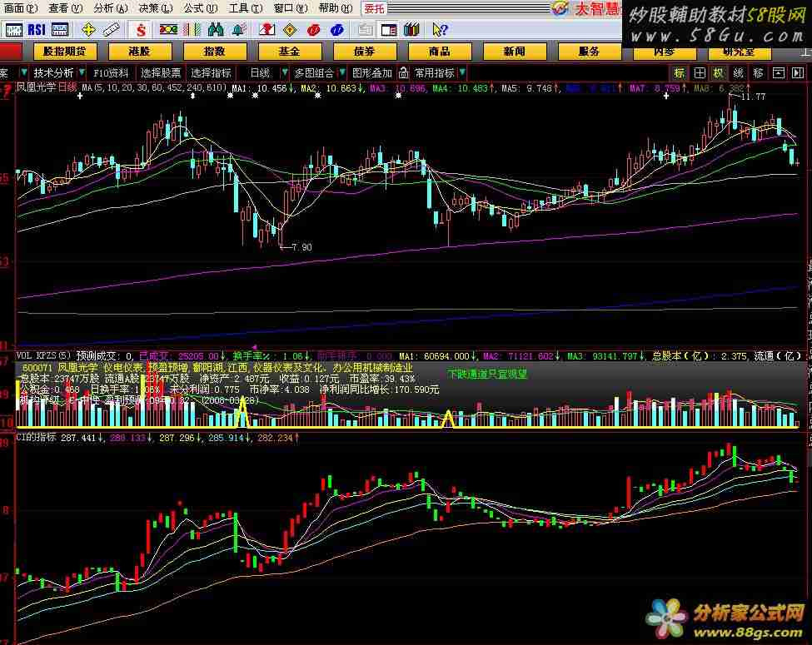Open the 股指期货 category

coord(66,52)
